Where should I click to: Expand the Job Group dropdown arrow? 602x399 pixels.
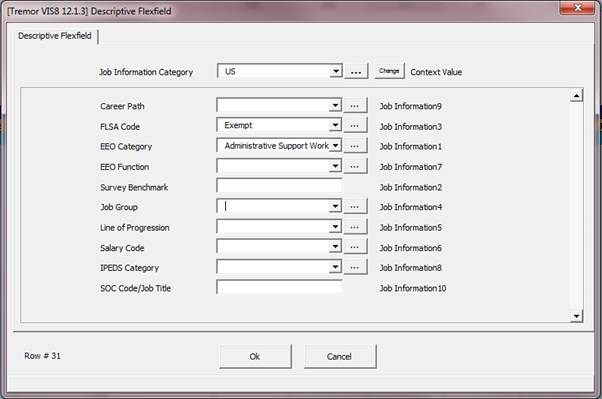tap(335, 206)
